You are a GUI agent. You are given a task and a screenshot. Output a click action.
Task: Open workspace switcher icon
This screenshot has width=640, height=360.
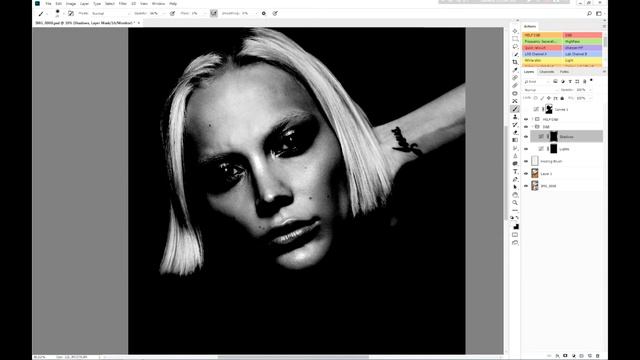(599, 13)
